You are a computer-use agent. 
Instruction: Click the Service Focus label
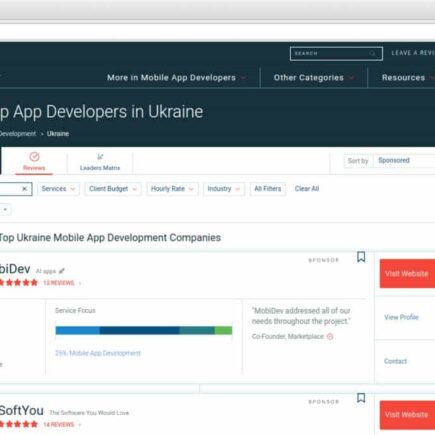pos(75,311)
